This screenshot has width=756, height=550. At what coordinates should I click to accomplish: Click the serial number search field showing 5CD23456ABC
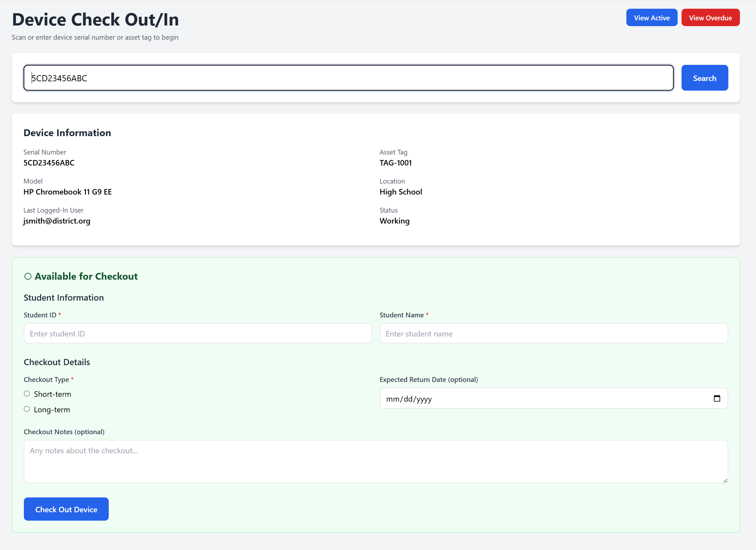[348, 77]
